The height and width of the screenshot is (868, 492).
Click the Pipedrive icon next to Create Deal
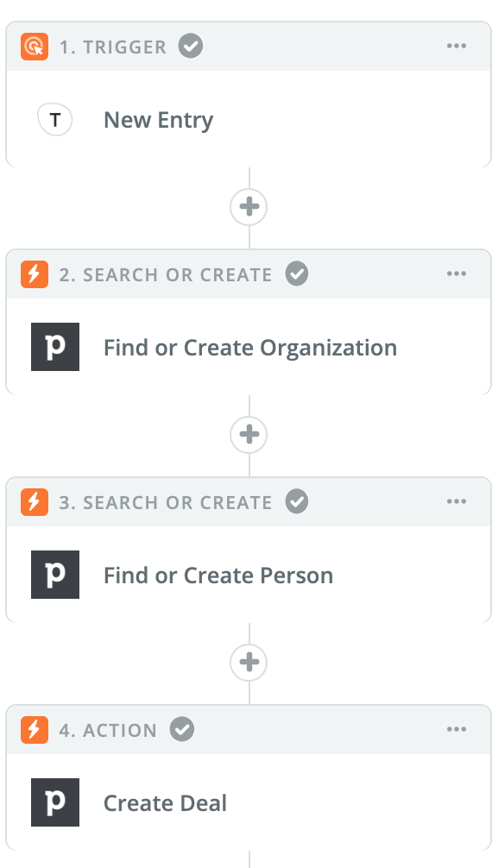55,802
